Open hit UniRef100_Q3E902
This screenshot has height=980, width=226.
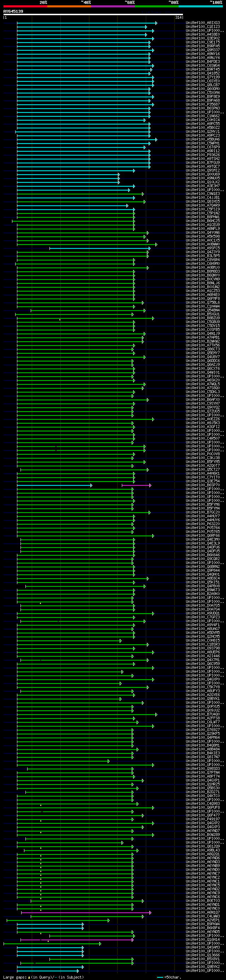point(203,38)
